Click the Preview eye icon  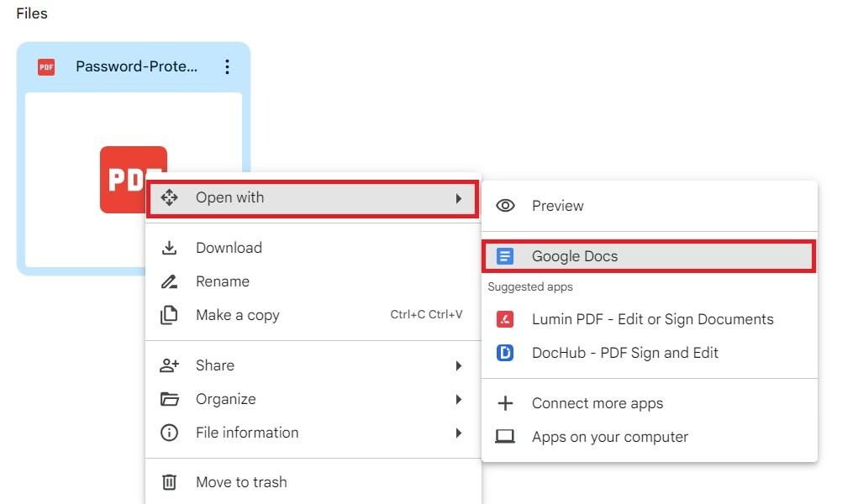click(506, 205)
